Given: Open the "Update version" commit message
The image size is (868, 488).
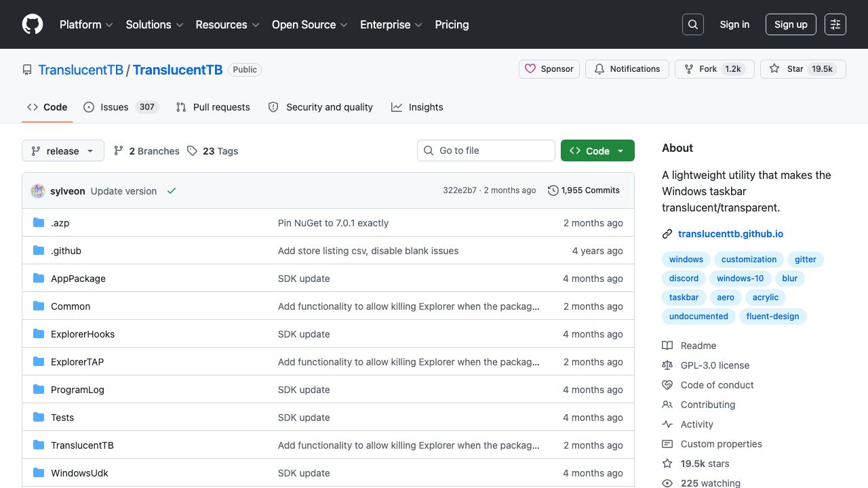Looking at the screenshot, I should pos(123,191).
